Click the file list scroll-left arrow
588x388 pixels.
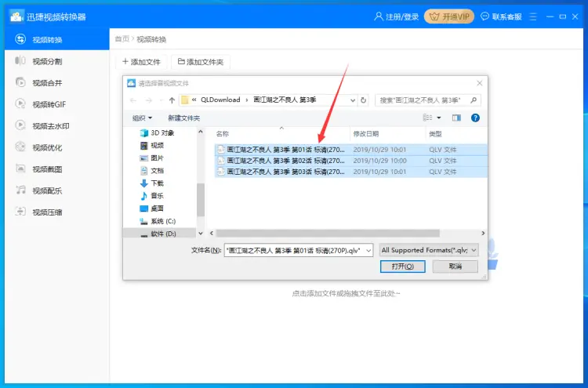(x=212, y=233)
